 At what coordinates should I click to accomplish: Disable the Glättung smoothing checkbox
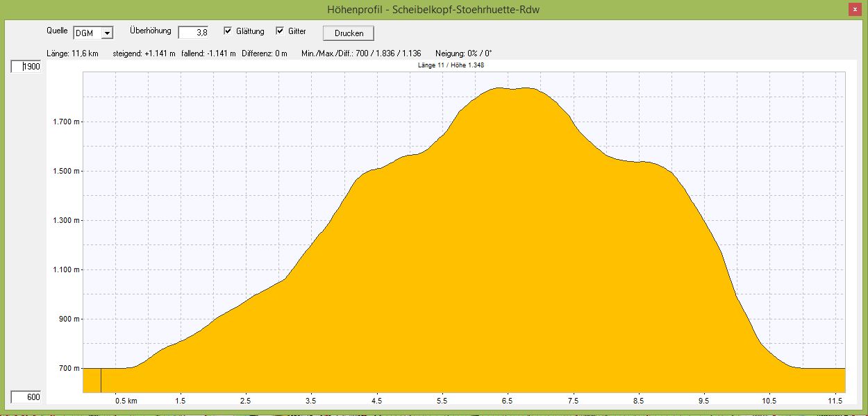(228, 31)
